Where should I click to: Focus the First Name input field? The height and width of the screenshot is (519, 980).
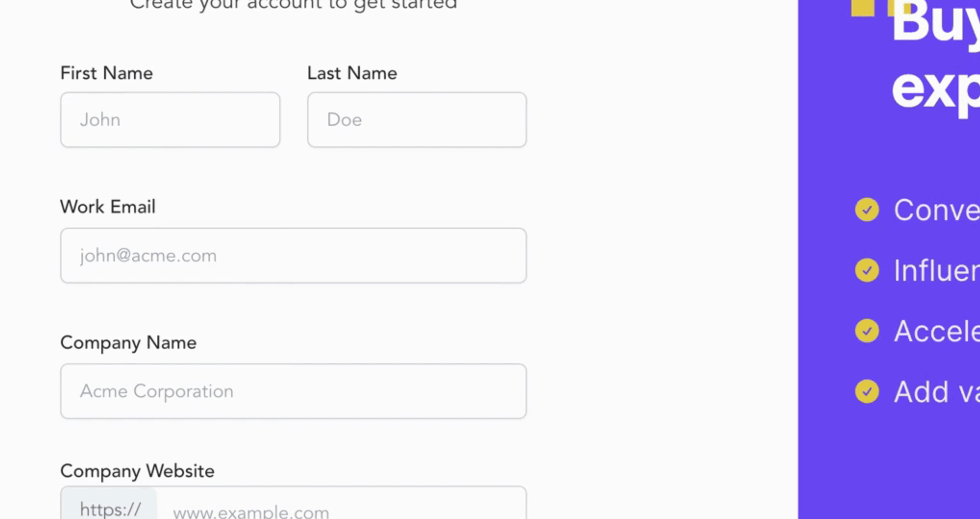pyautogui.click(x=170, y=120)
